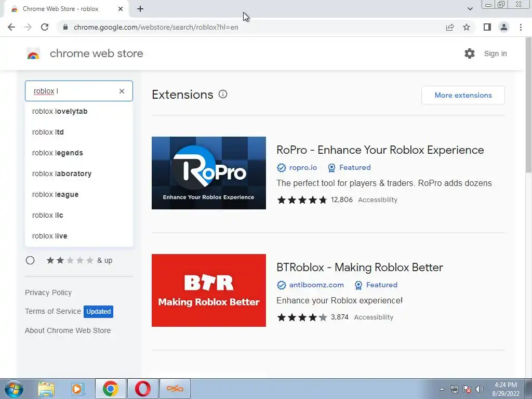Show Extensions info tooltip icon
The width and height of the screenshot is (532, 399).
pos(222,95)
